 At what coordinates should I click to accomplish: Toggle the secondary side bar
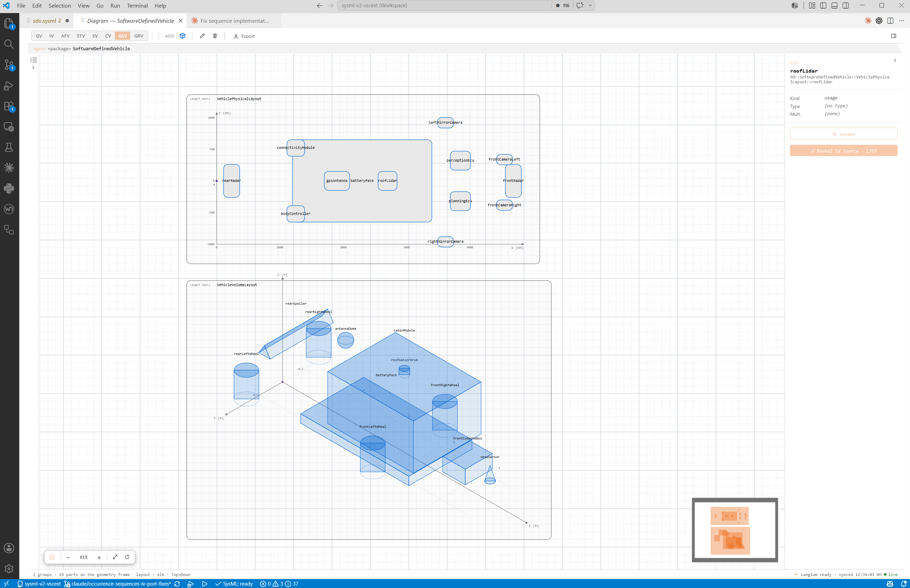tap(846, 6)
